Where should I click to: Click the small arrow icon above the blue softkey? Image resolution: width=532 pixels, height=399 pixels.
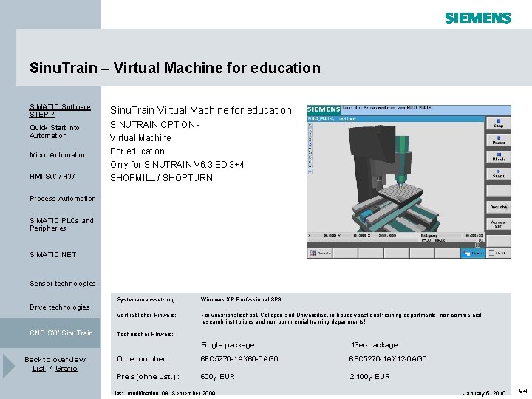coord(477,245)
